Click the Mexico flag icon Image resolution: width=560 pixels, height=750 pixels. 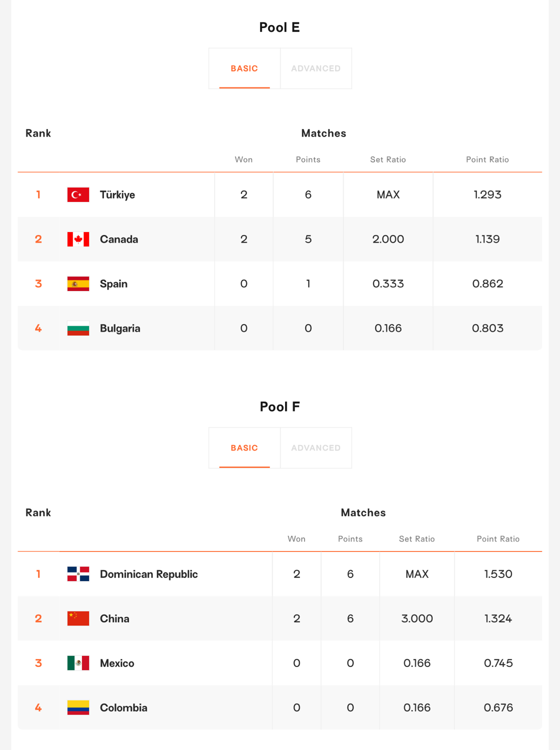pos(78,663)
